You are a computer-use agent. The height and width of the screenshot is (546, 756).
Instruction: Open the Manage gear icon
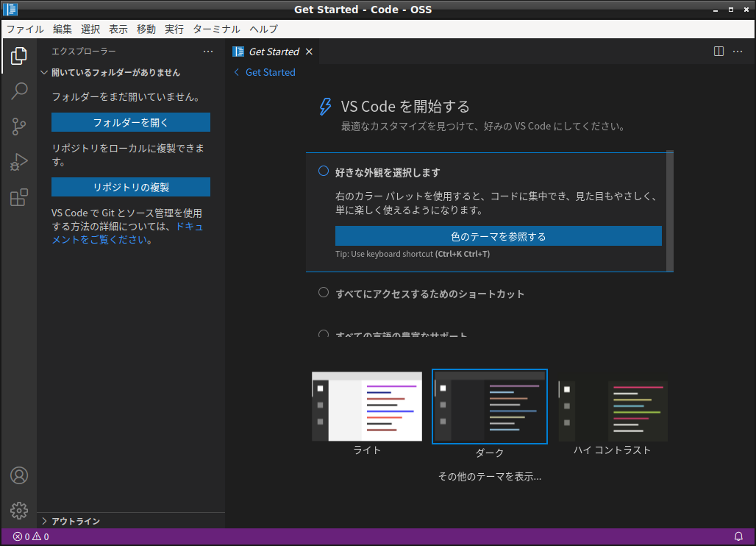pyautogui.click(x=19, y=510)
